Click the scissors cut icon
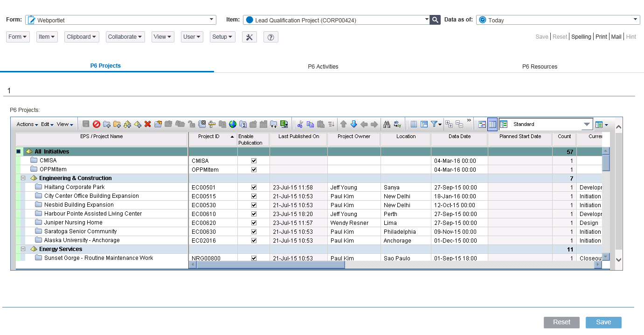644x335 pixels. click(300, 124)
